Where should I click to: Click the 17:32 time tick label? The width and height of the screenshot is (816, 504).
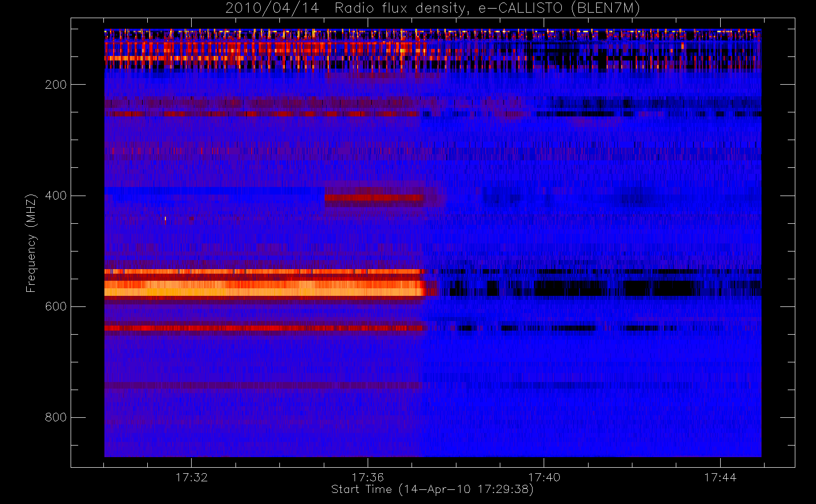192,477
